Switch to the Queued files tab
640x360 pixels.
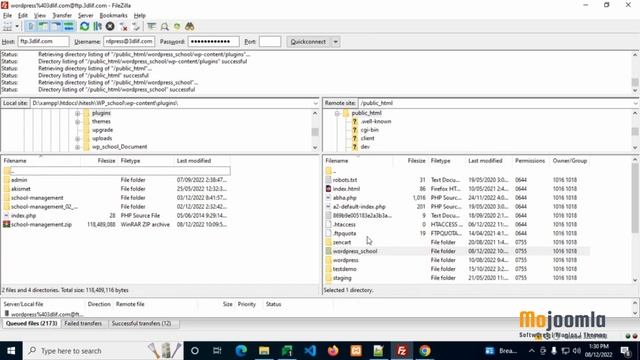(31, 323)
